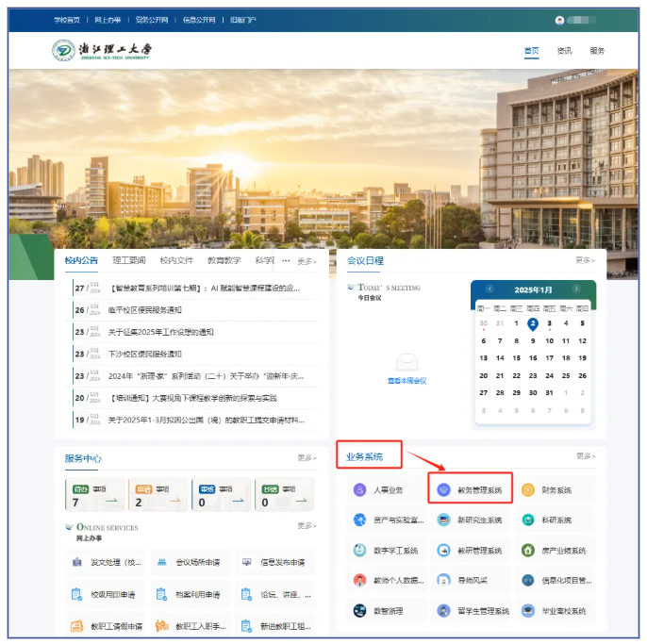
Task: Open the 教务管理系统 icon
Action: tap(443, 490)
